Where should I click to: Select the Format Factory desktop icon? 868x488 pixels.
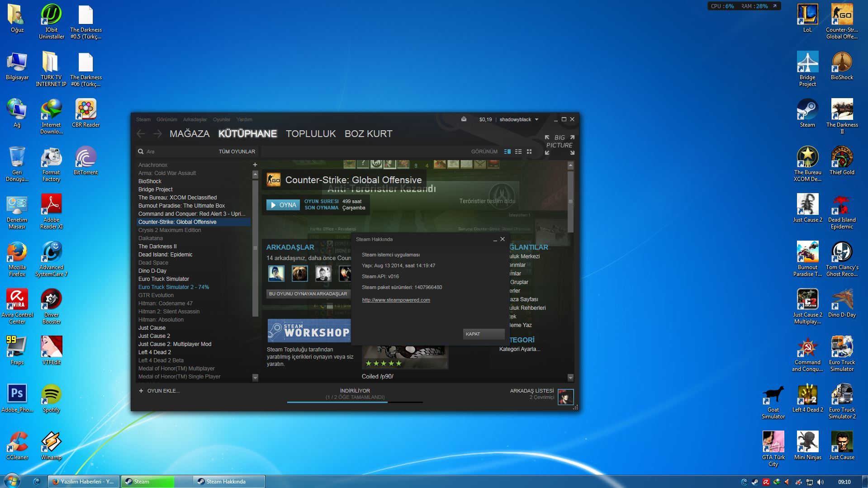tap(51, 164)
